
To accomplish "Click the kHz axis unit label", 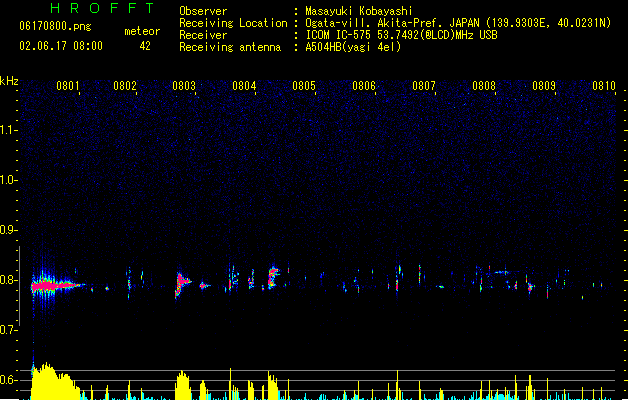I will (9, 81).
